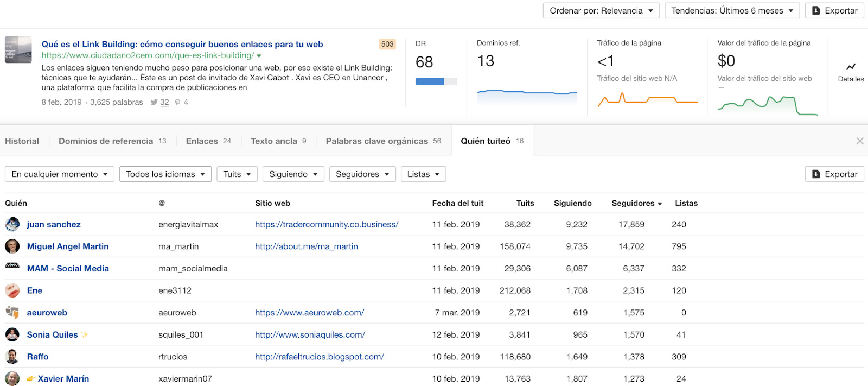
Task: Open the Seguidores filter dropdown
Action: coord(362,174)
